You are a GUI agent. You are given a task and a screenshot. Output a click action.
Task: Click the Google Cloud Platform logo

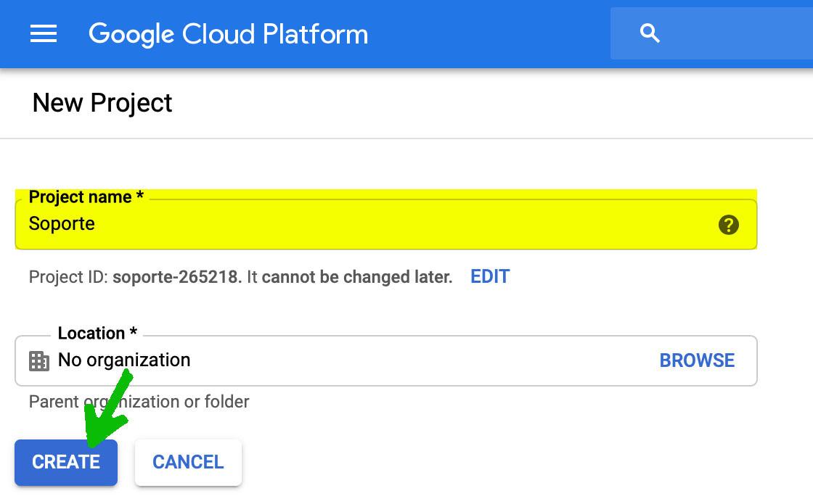pyautogui.click(x=228, y=34)
